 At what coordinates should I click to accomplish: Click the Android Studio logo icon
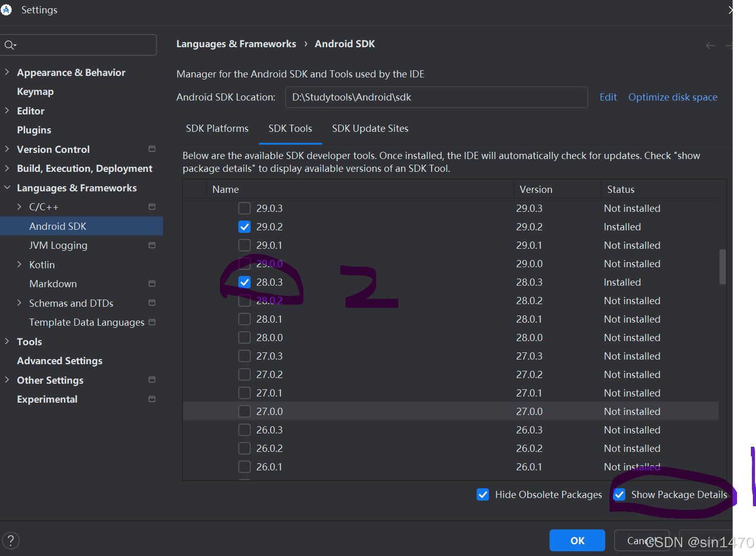[6, 10]
